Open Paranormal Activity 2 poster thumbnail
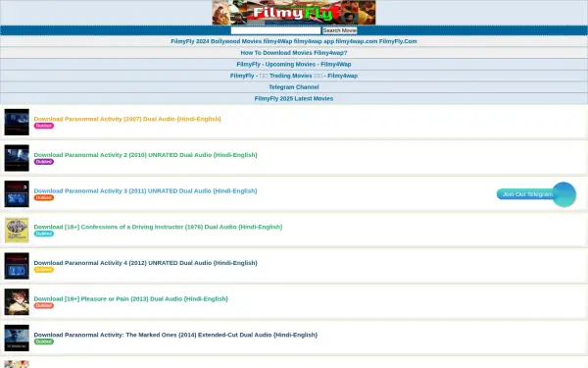The image size is (588, 368). [x=17, y=158]
